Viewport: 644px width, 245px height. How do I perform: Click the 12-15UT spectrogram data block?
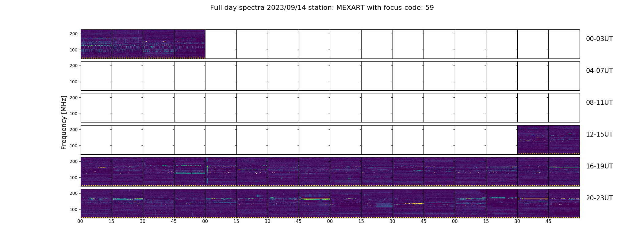pyautogui.click(x=548, y=140)
